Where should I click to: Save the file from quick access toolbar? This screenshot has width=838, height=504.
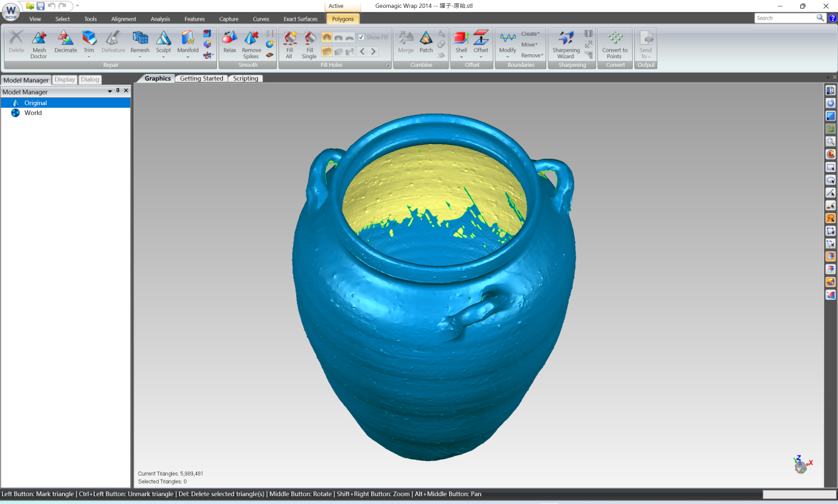pyautogui.click(x=40, y=6)
